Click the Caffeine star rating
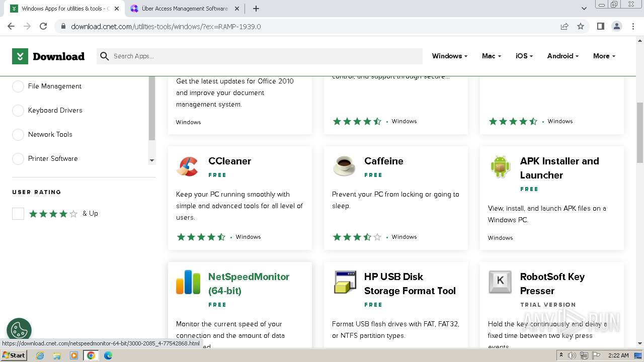The height and width of the screenshot is (362, 644). (x=357, y=237)
